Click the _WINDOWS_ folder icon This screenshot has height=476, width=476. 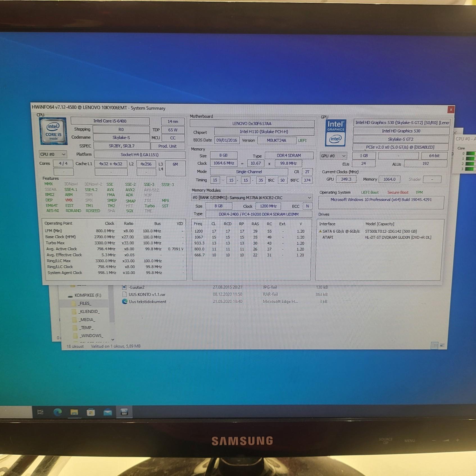pyautogui.click(x=75, y=336)
